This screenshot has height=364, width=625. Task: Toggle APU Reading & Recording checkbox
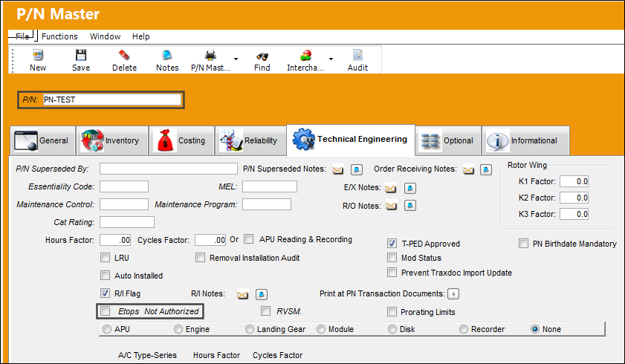pos(249,239)
